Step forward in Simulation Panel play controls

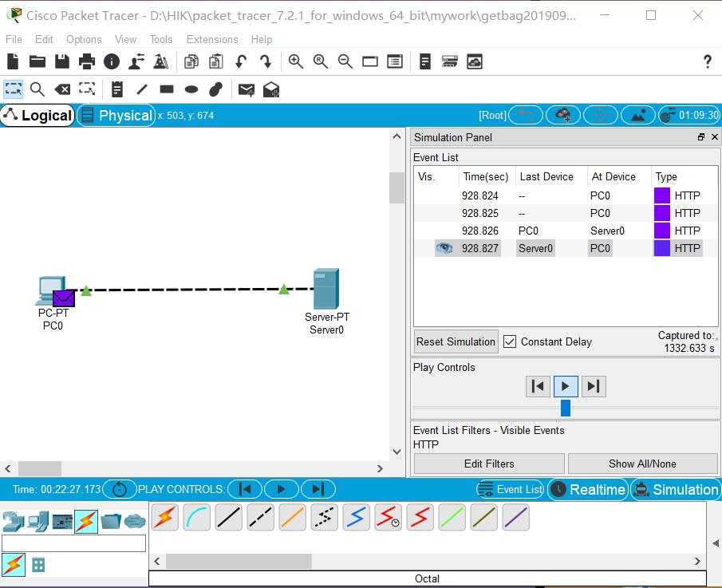[594, 386]
